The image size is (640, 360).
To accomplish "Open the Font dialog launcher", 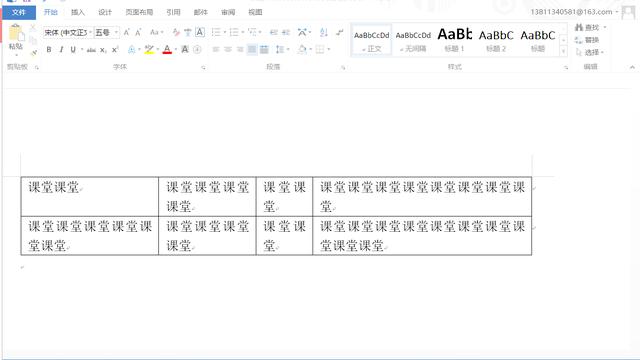I will point(203,68).
